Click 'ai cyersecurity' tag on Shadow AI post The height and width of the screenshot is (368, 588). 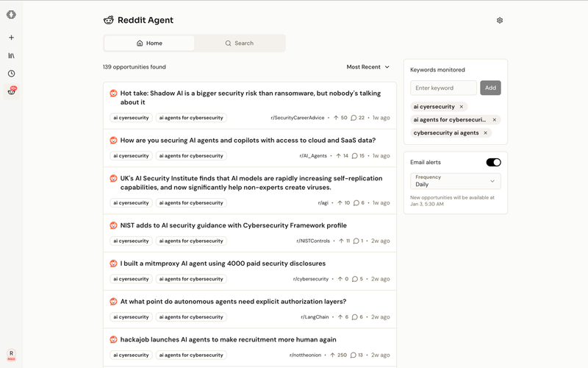[131, 118]
